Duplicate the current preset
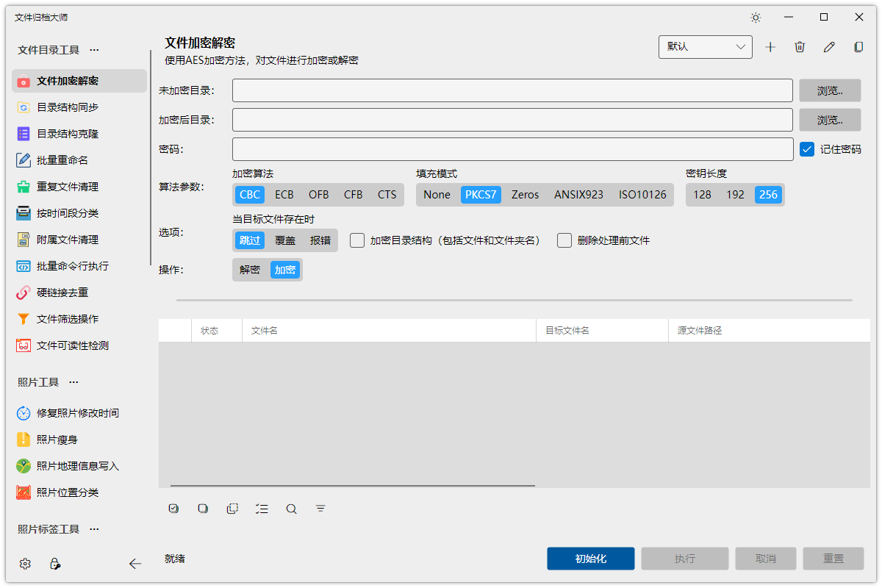 (x=858, y=46)
